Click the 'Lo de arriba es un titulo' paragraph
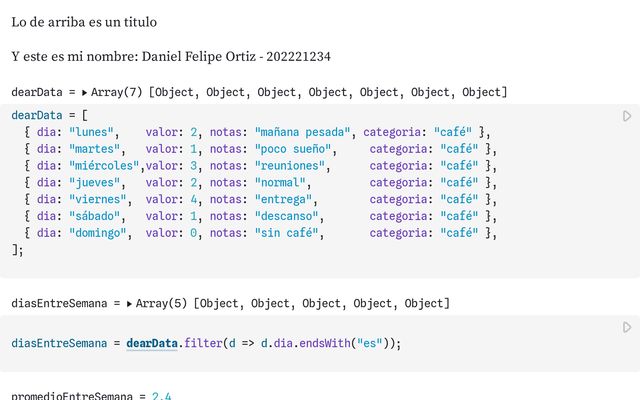Image resolution: width=640 pixels, height=400 pixels. click(x=84, y=22)
